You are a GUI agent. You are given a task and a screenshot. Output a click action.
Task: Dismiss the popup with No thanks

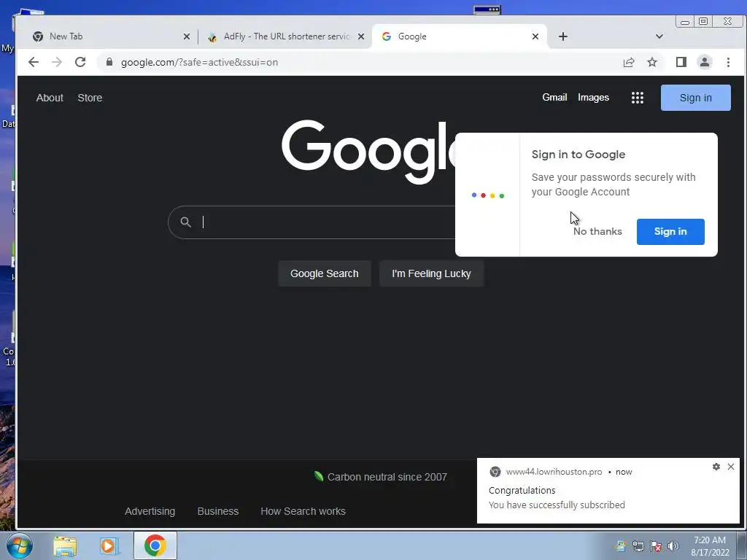pos(597,231)
